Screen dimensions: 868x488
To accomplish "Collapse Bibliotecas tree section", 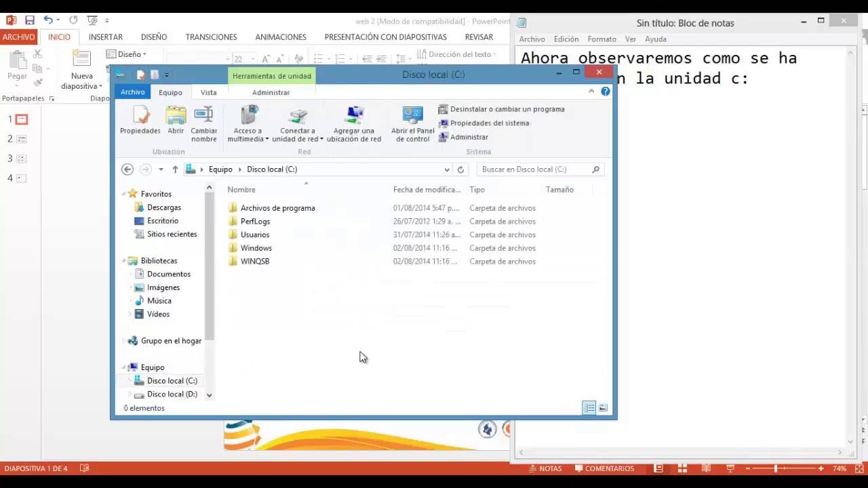I will coord(124,261).
